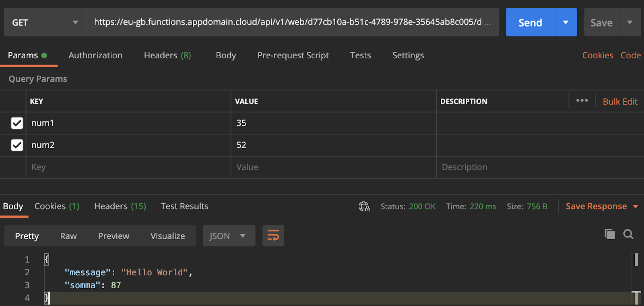Click the empty Value placeholder field
The image size is (644, 306).
[334, 167]
